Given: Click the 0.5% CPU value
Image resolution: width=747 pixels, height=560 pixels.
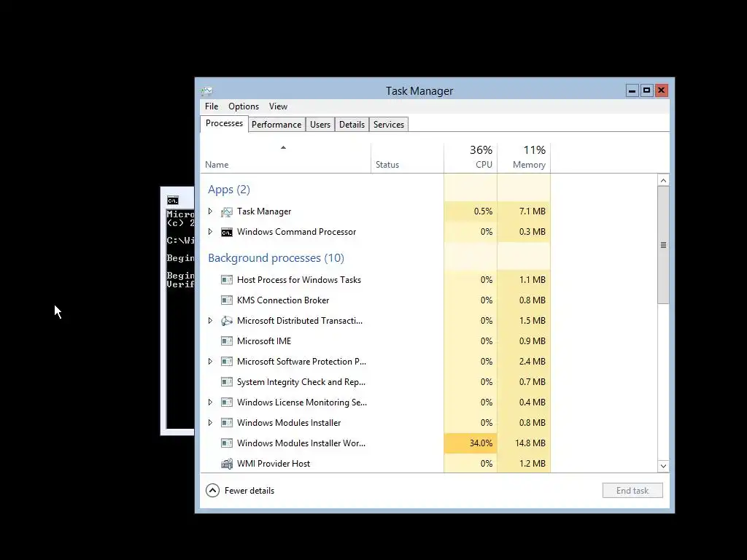Looking at the screenshot, I should 483,211.
